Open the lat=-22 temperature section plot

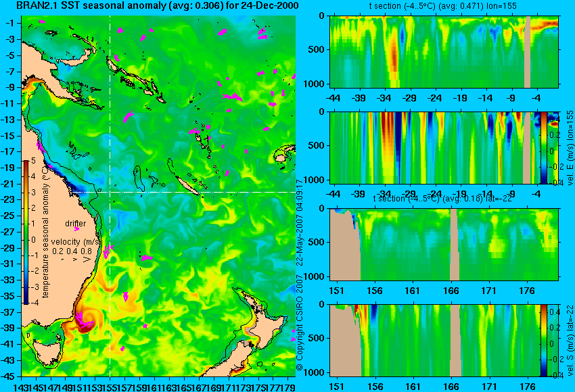tap(444, 245)
